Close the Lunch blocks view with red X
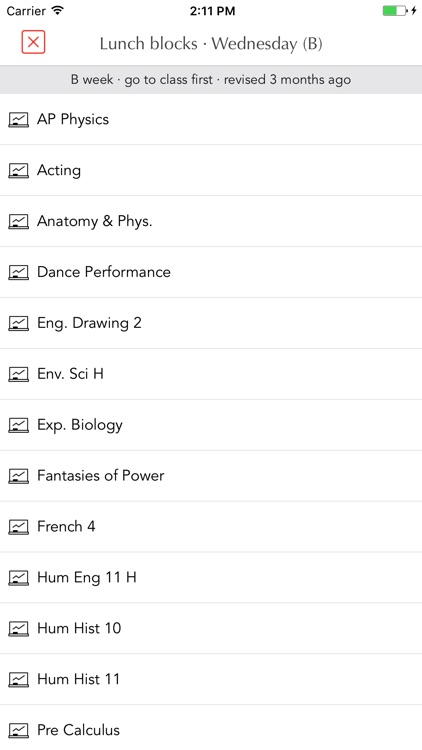This screenshot has height=750, width=422. (x=33, y=42)
